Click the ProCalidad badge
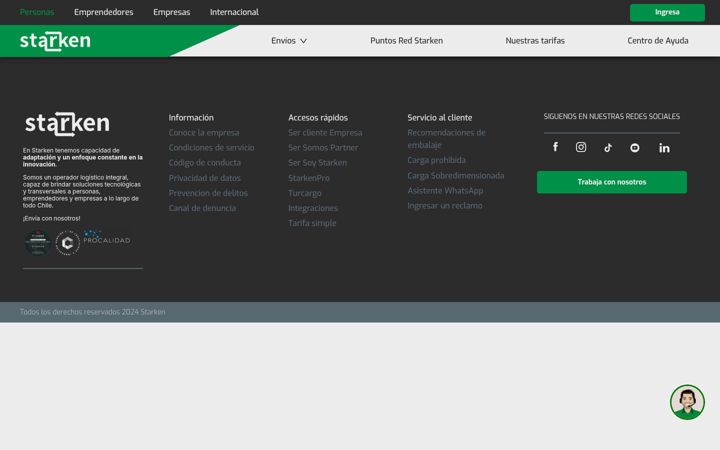 point(107,237)
